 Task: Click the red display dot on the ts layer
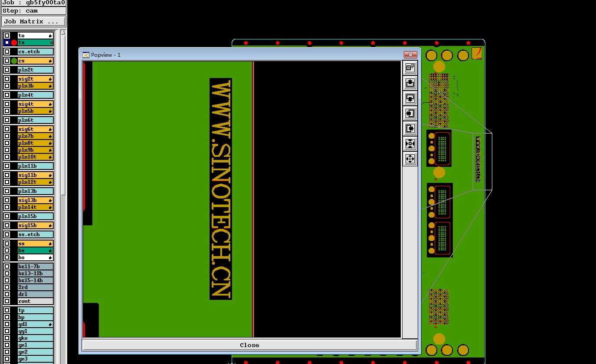click(14, 42)
